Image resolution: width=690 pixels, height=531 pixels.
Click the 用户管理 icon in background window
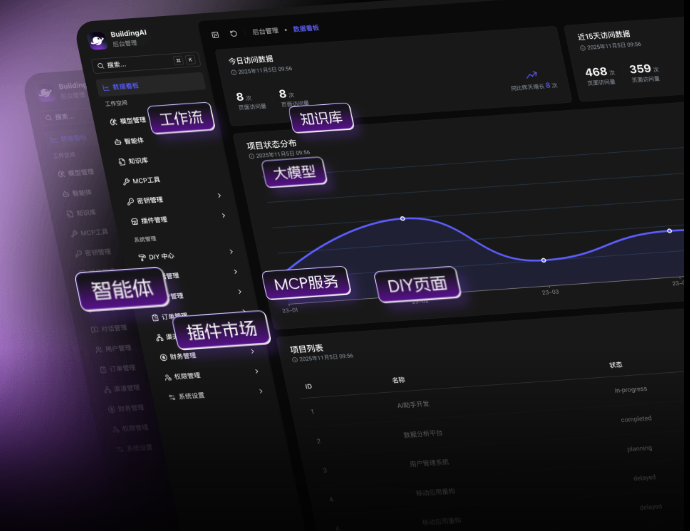coord(99,350)
